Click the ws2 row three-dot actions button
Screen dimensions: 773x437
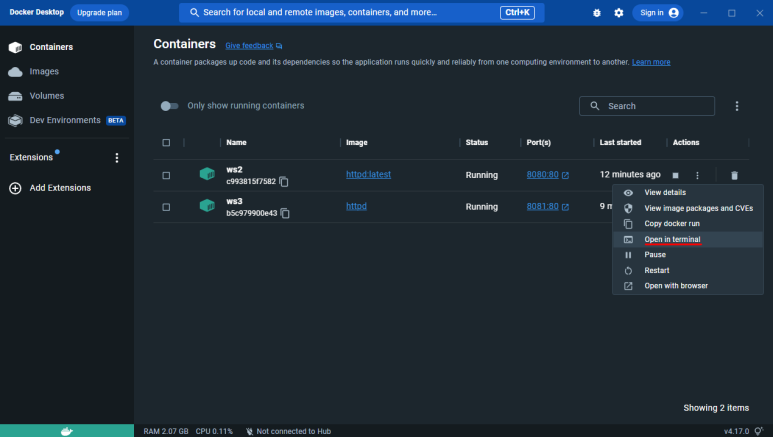click(697, 176)
